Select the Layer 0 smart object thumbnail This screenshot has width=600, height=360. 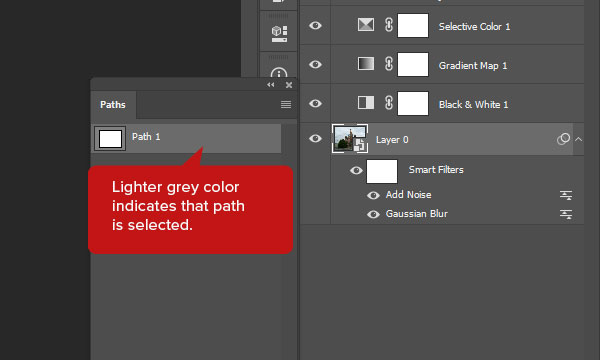point(350,138)
